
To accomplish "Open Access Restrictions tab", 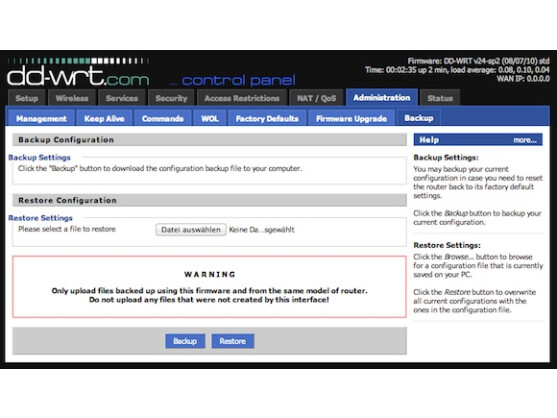I will click(x=242, y=98).
